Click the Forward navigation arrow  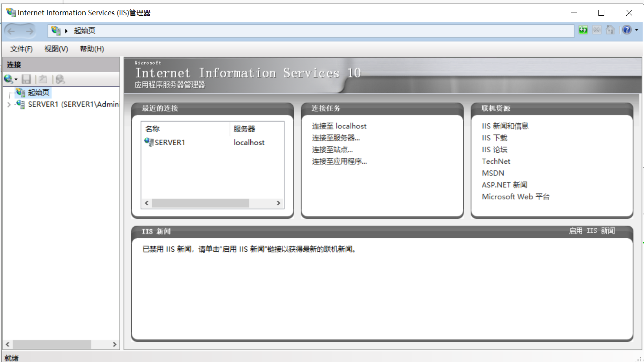coord(29,31)
